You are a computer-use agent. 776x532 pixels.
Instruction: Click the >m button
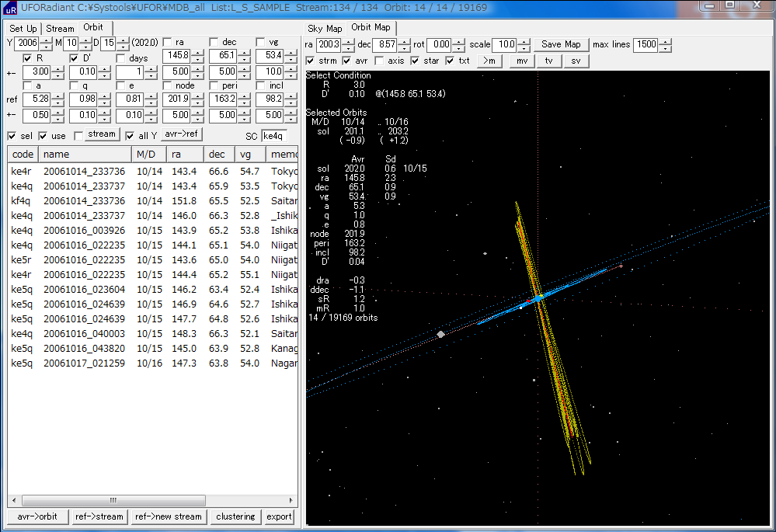489,61
